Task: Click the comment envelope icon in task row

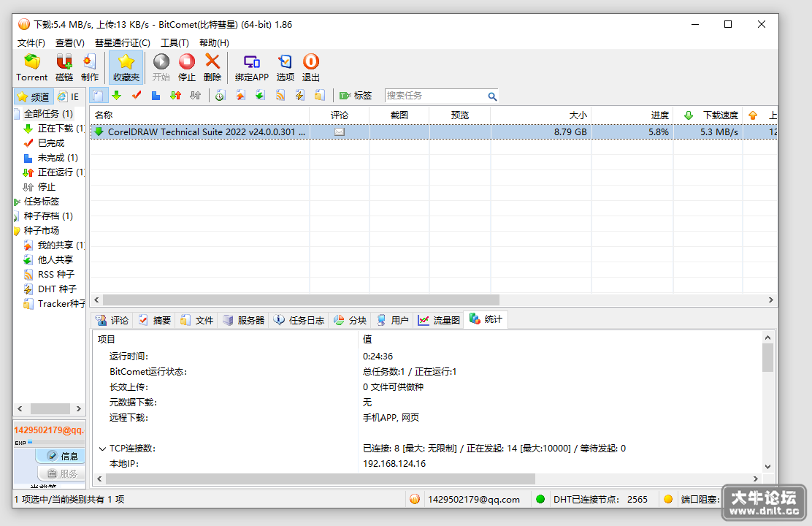Action: tap(340, 132)
